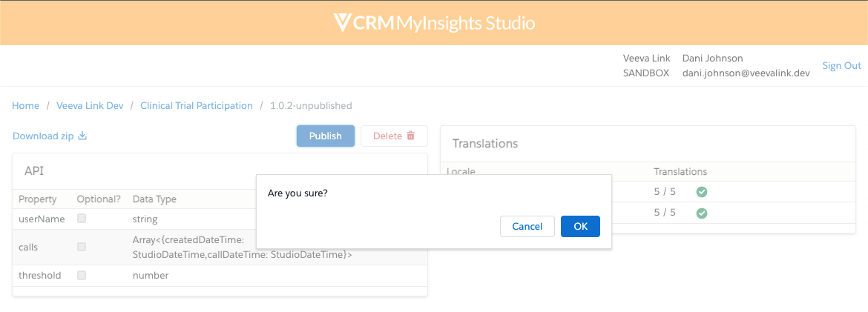Click the Veeva V logo mark in header
The height and width of the screenshot is (312, 868).
coord(341,23)
